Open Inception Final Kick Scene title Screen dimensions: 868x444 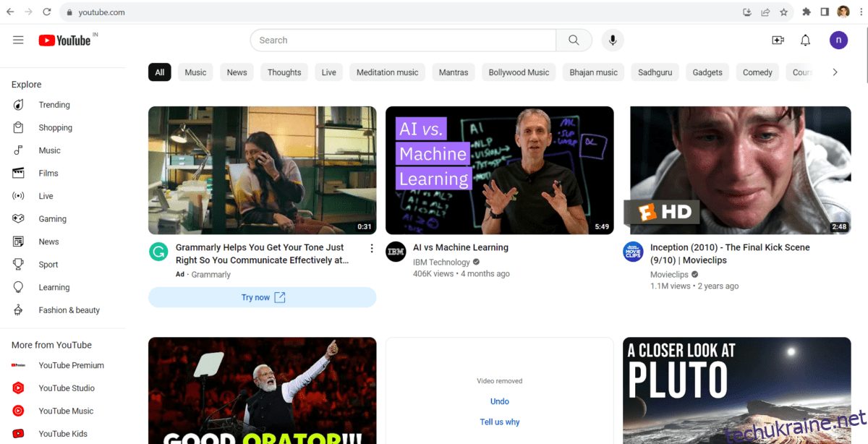coord(730,254)
